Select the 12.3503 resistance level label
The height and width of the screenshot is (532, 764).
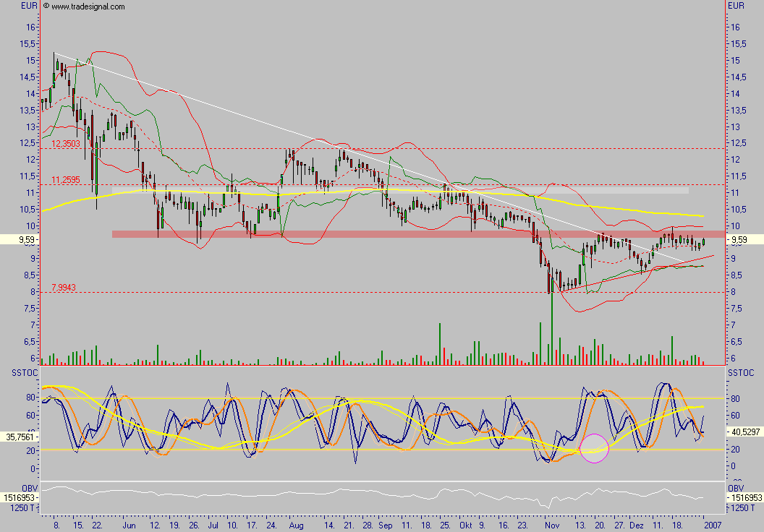click(66, 145)
